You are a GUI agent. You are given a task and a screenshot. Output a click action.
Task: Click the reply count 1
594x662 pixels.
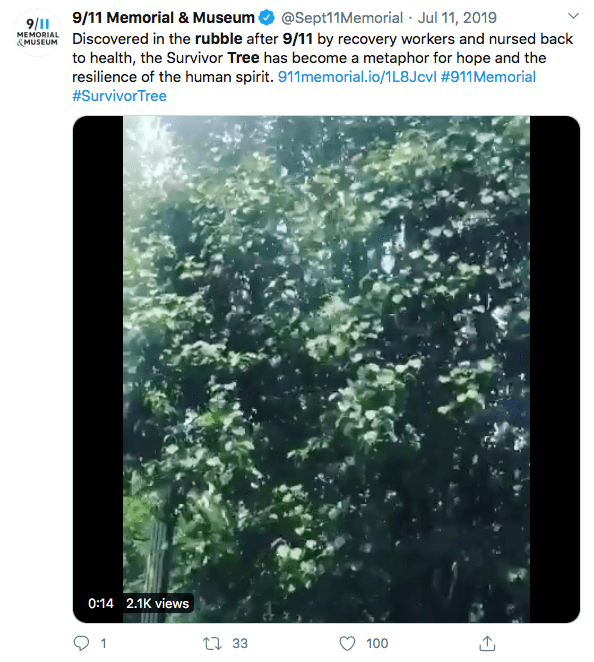[x=103, y=643]
